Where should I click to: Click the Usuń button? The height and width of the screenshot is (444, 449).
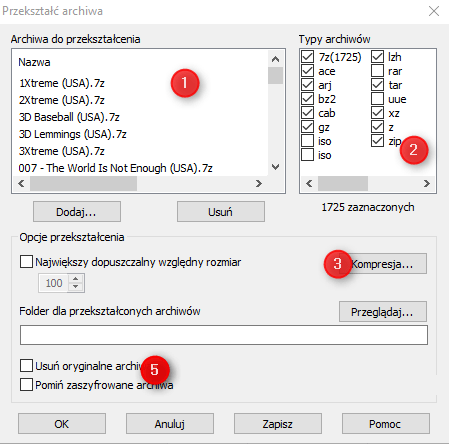221,212
